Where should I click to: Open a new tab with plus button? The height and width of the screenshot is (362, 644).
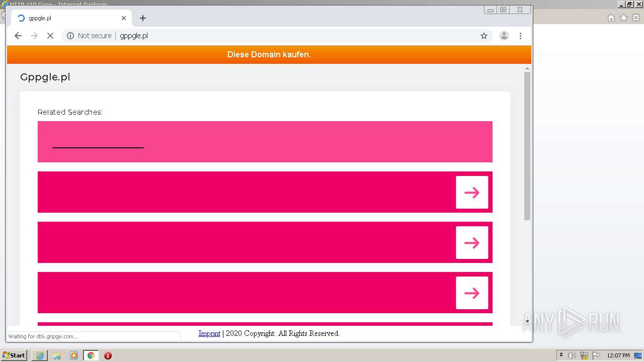point(143,18)
